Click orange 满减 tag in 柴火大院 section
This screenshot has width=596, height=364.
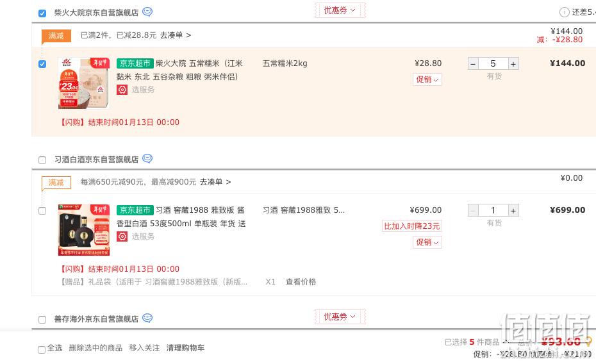click(56, 36)
